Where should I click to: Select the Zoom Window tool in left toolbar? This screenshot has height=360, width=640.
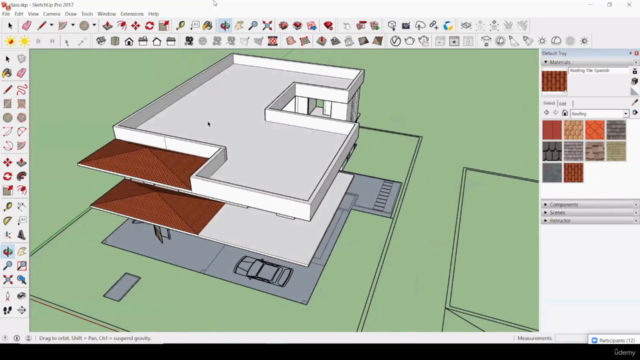(22, 266)
